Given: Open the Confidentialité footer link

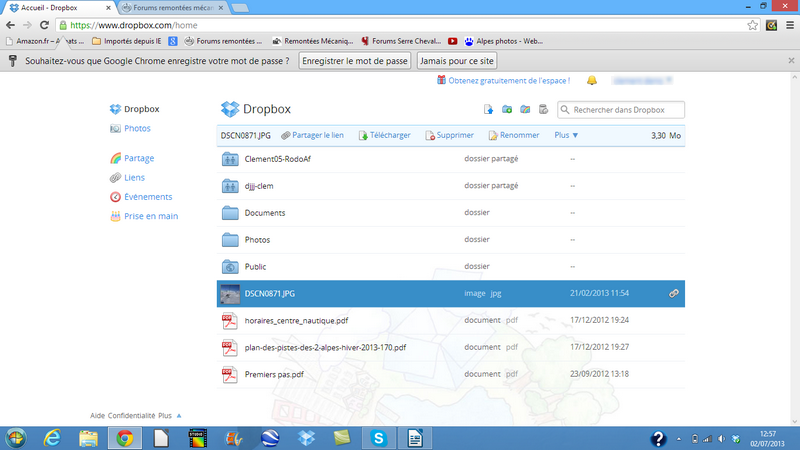Looking at the screenshot, I should pyautogui.click(x=131, y=416).
